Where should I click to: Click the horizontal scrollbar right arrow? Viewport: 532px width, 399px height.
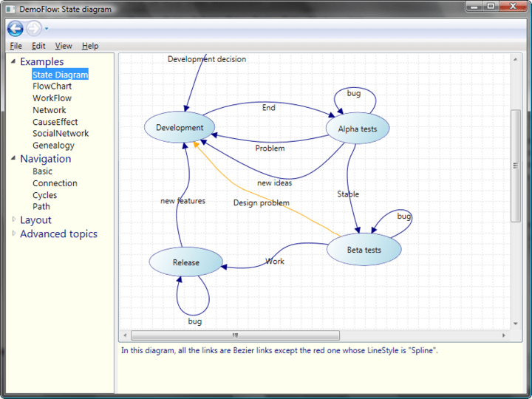pos(504,335)
